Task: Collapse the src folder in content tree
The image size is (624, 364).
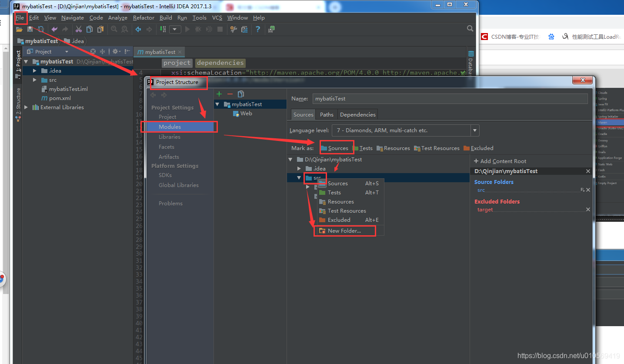Action: click(299, 178)
